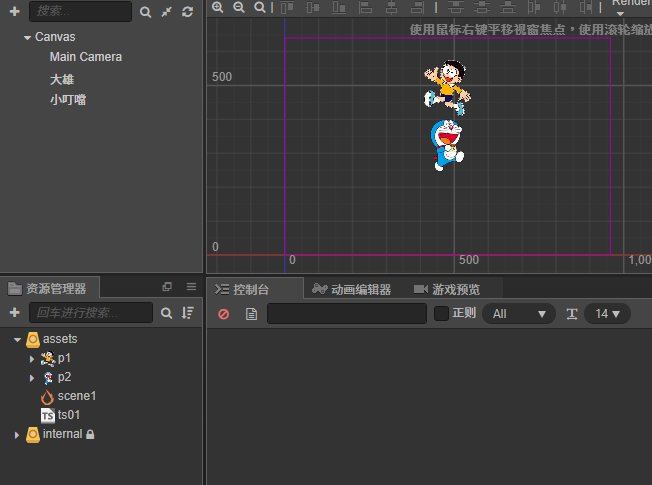652x485 pixels.
Task: Open the 资源管理器 panel menu icon
Action: coord(191,287)
